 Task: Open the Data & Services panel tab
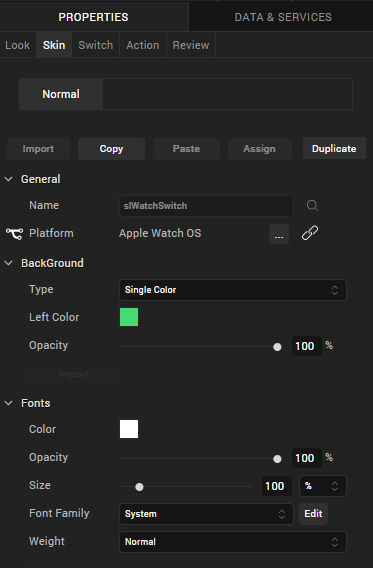283,17
